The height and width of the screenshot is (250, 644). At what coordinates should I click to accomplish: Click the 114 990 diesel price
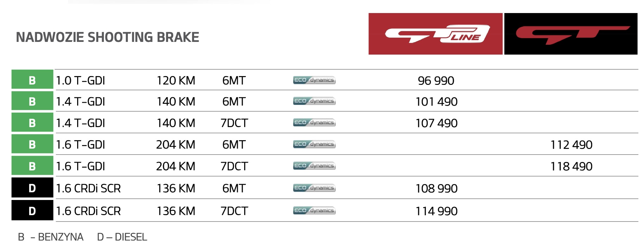coord(436,211)
